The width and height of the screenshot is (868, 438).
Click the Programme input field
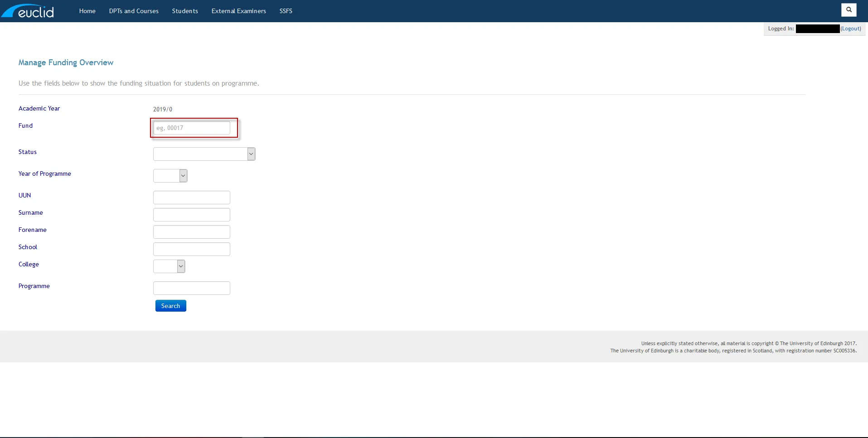(x=191, y=288)
